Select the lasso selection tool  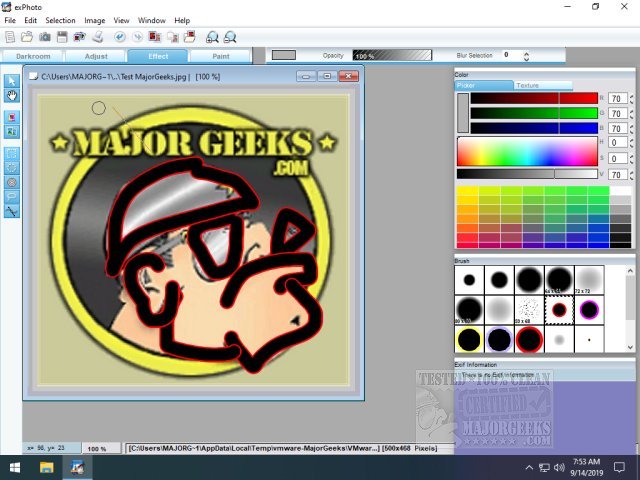(12, 197)
